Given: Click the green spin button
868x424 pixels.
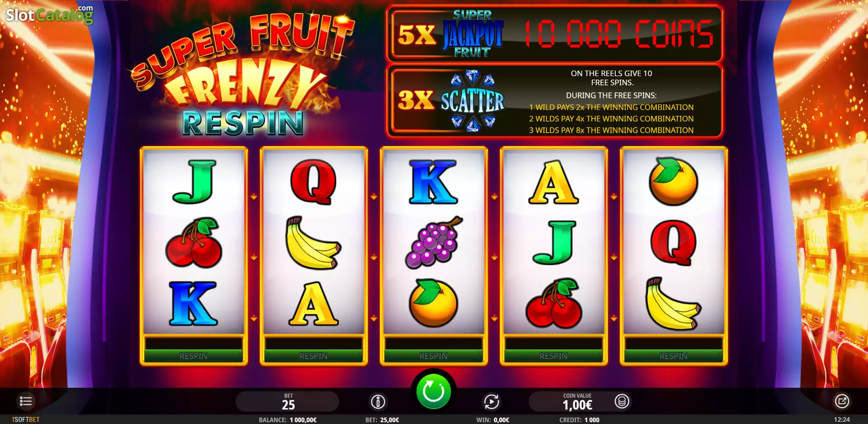Looking at the screenshot, I should coord(434,391).
